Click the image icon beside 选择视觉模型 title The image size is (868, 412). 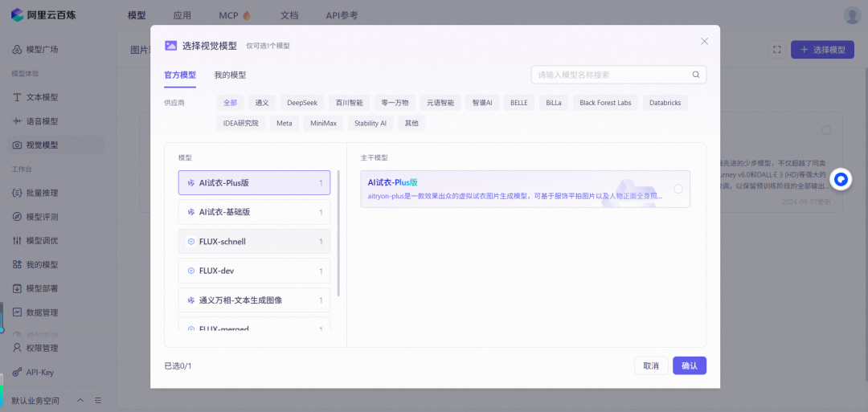click(170, 45)
